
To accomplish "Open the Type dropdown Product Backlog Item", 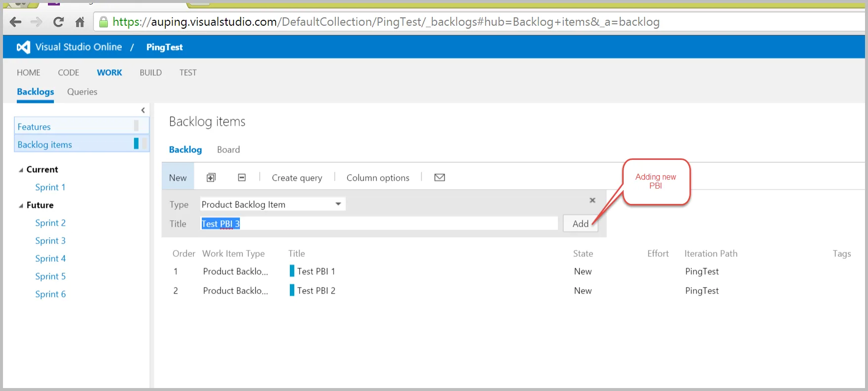I will coord(273,204).
